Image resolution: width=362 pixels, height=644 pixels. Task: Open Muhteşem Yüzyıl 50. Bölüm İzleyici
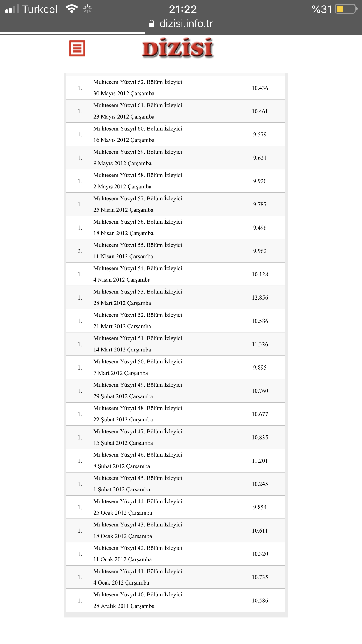click(x=138, y=362)
